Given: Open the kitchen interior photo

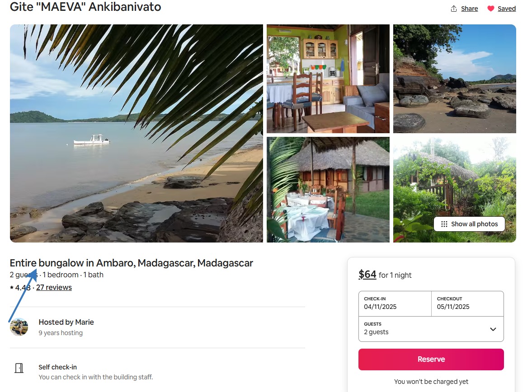Looking at the screenshot, I should click(x=328, y=79).
